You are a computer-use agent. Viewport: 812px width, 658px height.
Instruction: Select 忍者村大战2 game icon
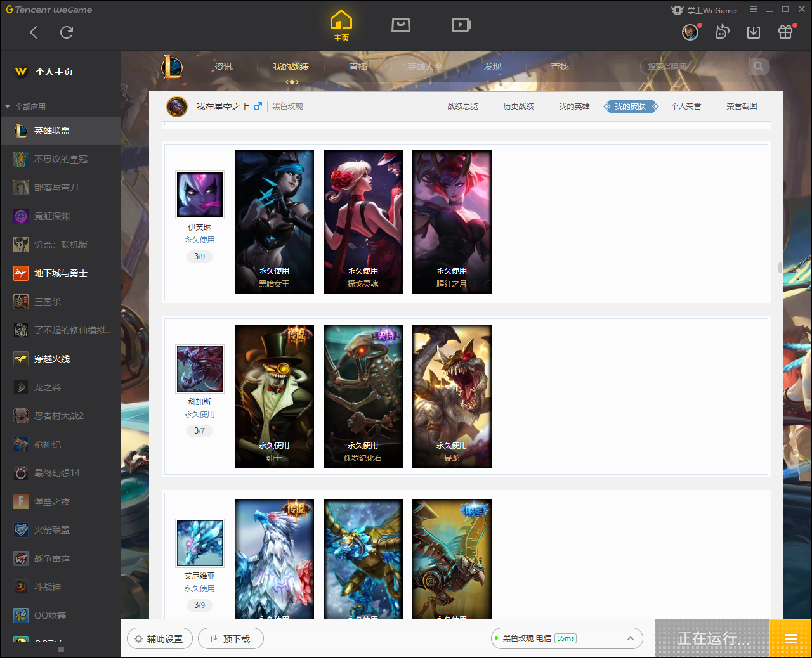pyautogui.click(x=21, y=416)
